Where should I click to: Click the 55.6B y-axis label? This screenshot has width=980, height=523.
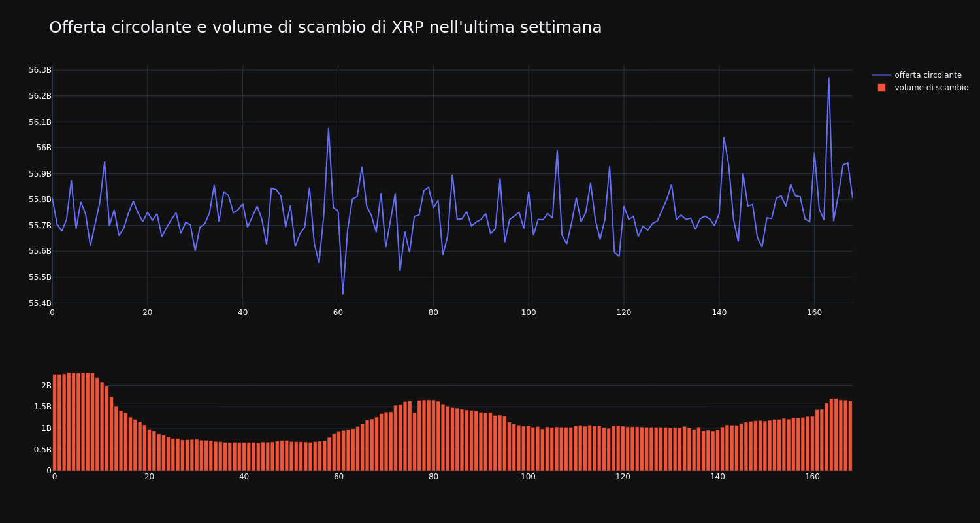click(40, 251)
